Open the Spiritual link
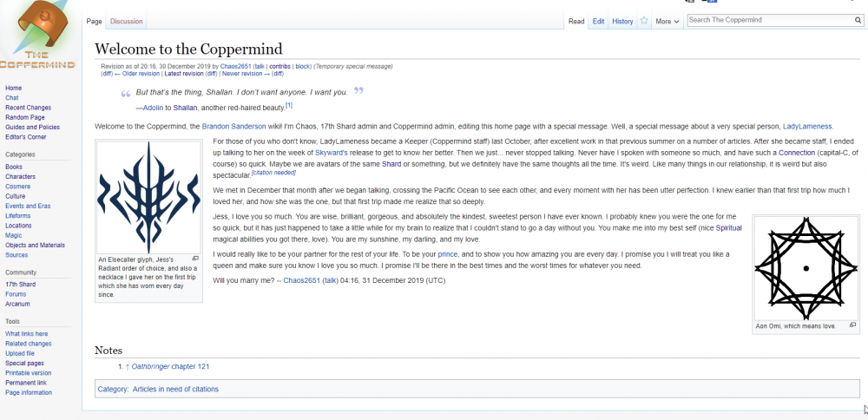The width and height of the screenshot is (868, 420). [728, 228]
